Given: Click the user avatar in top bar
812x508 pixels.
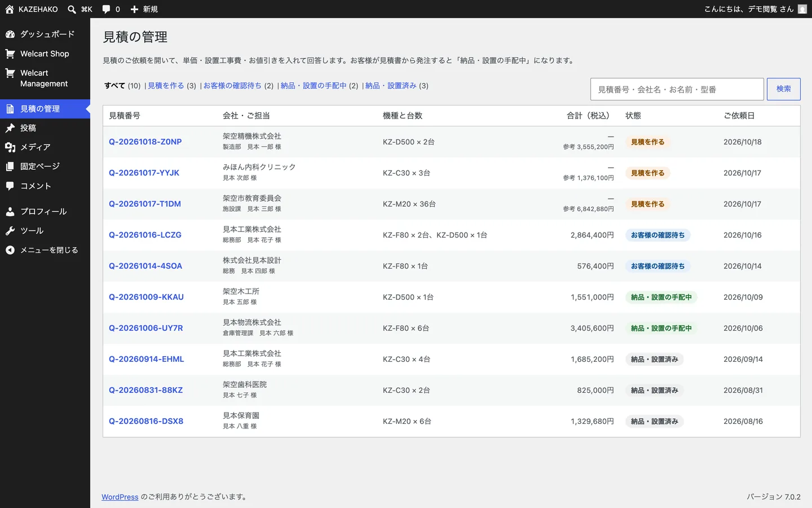Looking at the screenshot, I should click(802, 9).
